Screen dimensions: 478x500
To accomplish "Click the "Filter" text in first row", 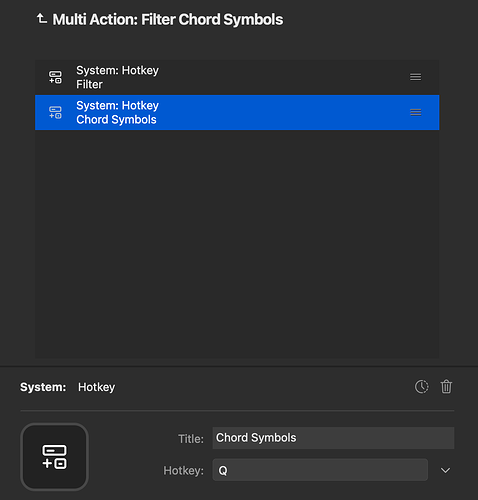I will 89,84.
